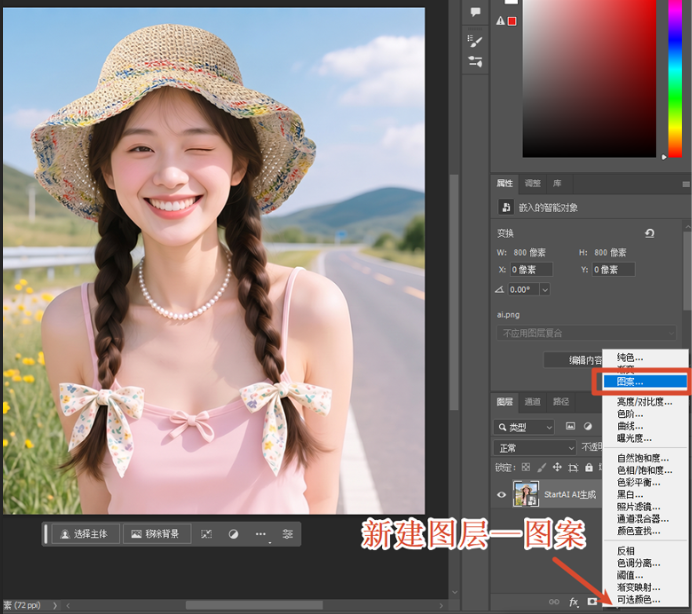
Task: Choose 可选颜色... from the menu
Action: (x=645, y=599)
